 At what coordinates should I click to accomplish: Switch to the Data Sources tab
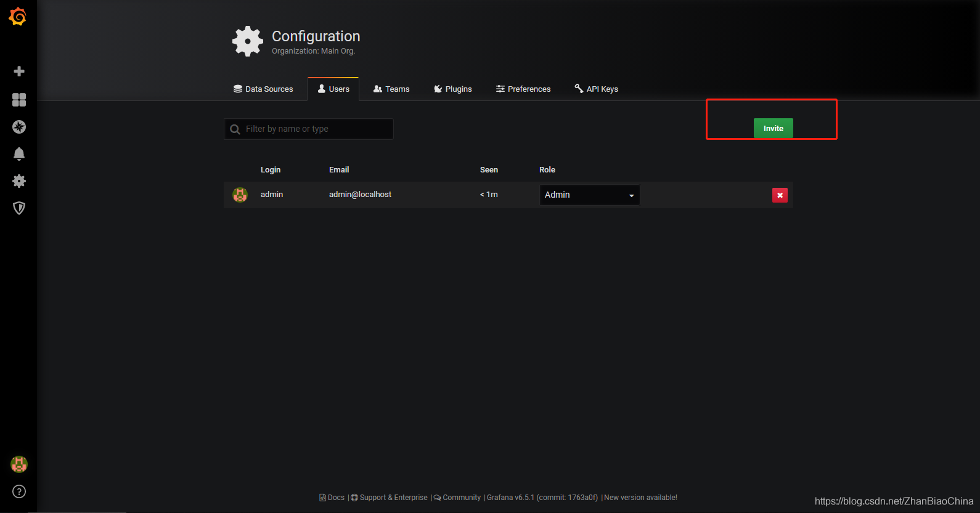tap(263, 89)
